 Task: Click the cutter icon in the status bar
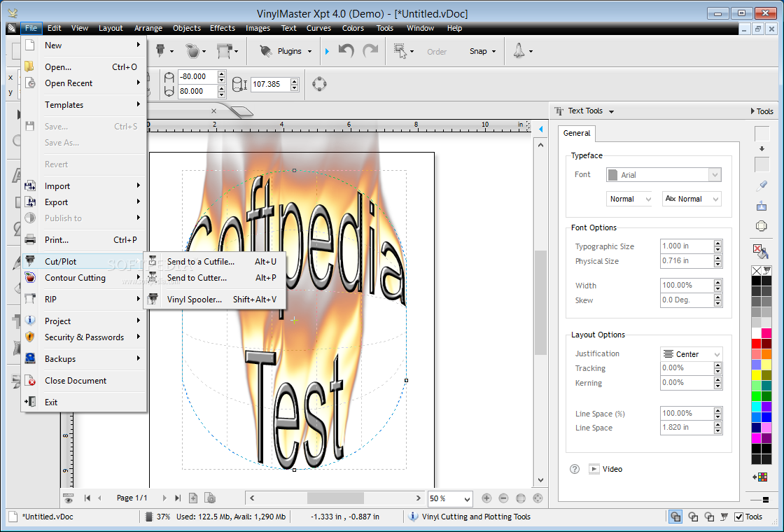pyautogui.click(x=724, y=517)
